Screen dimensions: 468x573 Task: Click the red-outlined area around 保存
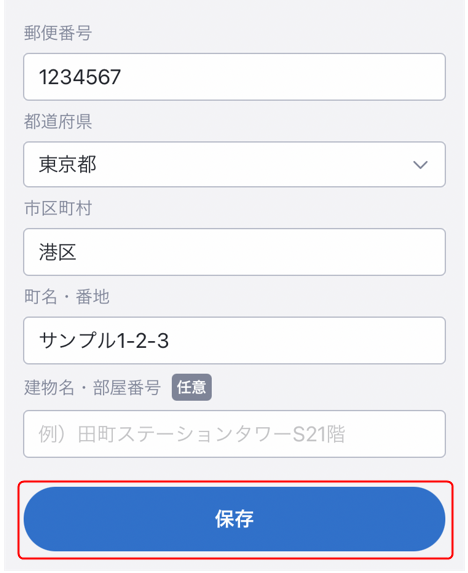tap(236, 520)
